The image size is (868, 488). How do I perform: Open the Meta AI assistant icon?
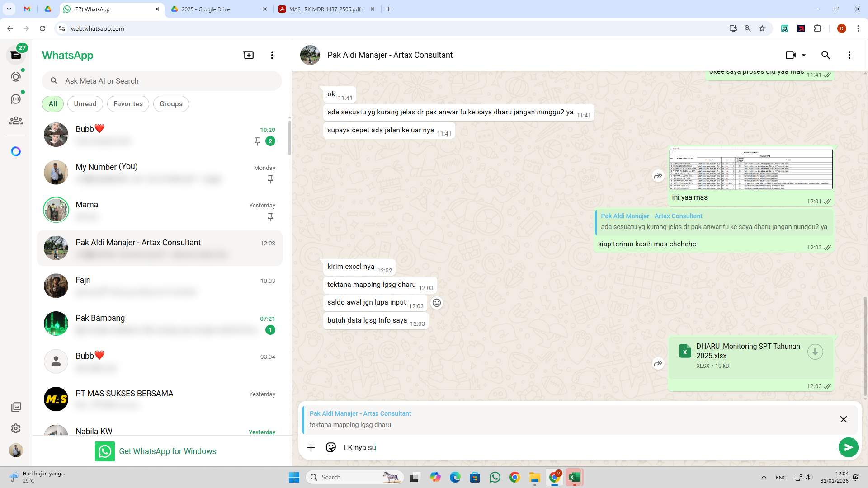(16, 151)
